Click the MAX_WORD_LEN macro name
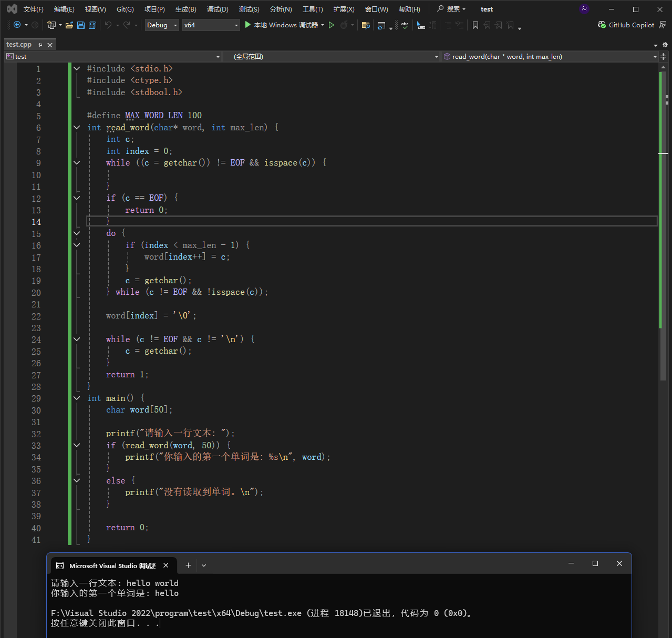The image size is (672, 638). (x=154, y=115)
